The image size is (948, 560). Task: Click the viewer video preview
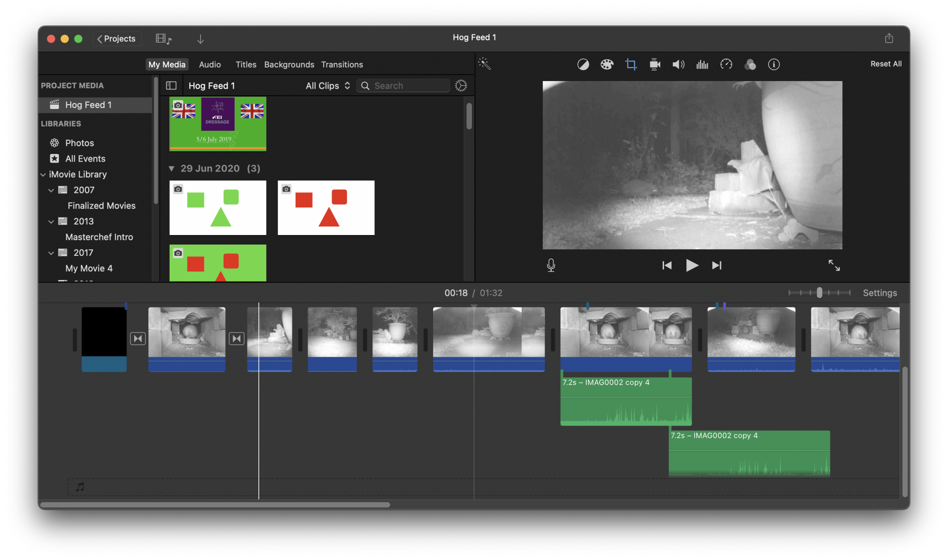click(x=692, y=165)
